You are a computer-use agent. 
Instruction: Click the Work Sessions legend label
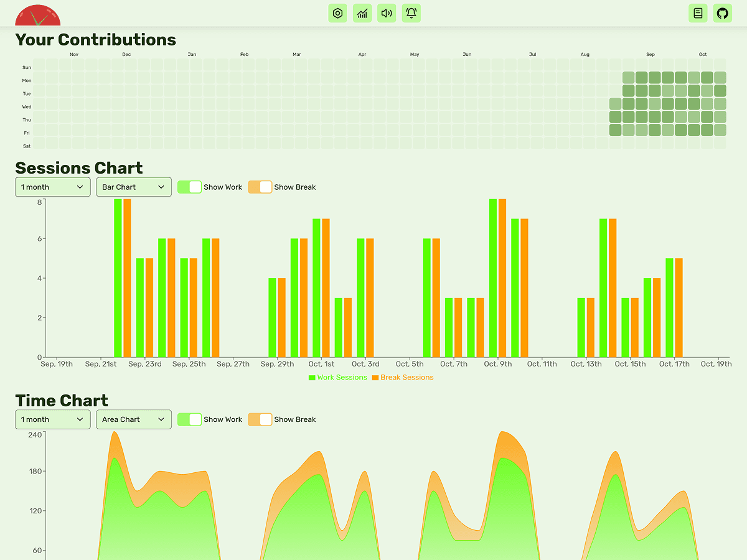[342, 378]
